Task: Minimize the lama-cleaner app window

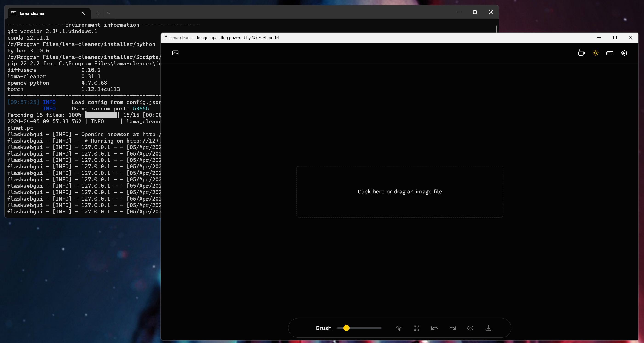Action: coord(599,37)
